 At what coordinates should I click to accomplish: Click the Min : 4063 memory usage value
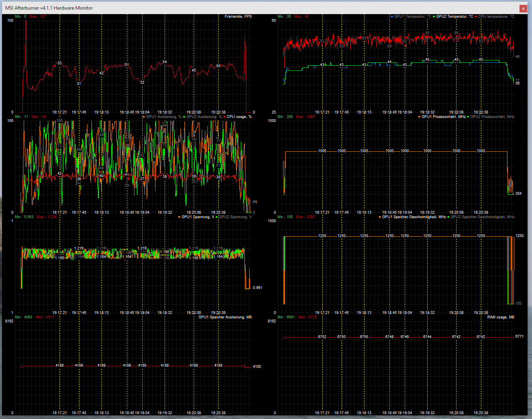23,317
